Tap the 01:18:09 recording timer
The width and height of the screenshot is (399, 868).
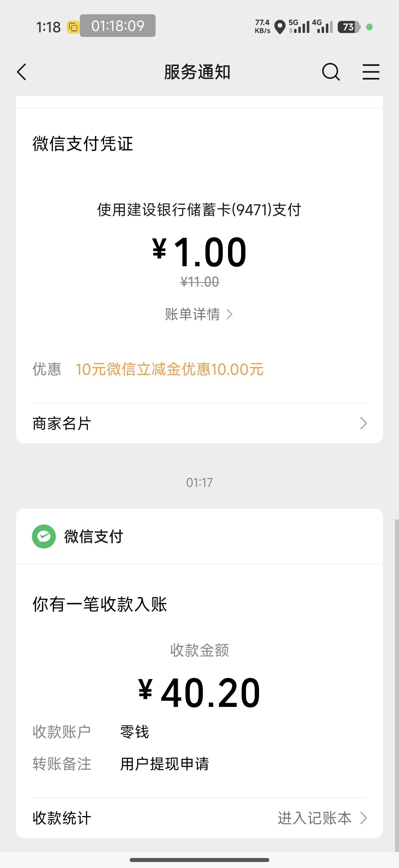click(117, 26)
